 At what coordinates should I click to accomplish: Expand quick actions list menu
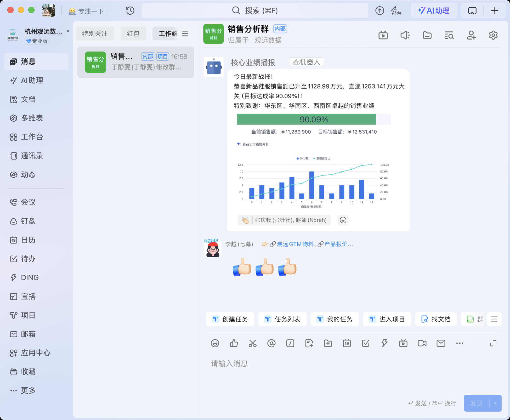click(494, 319)
